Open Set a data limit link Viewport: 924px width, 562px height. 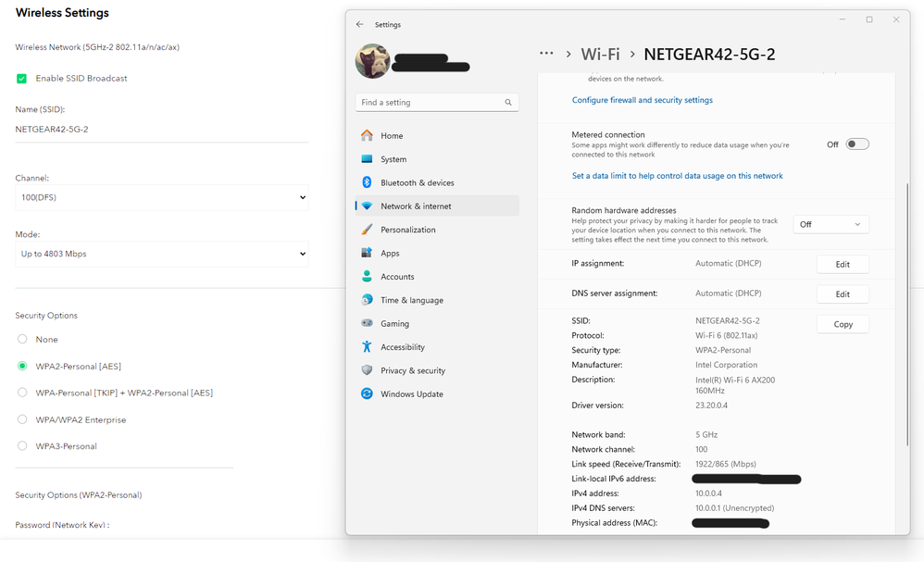[x=677, y=176]
